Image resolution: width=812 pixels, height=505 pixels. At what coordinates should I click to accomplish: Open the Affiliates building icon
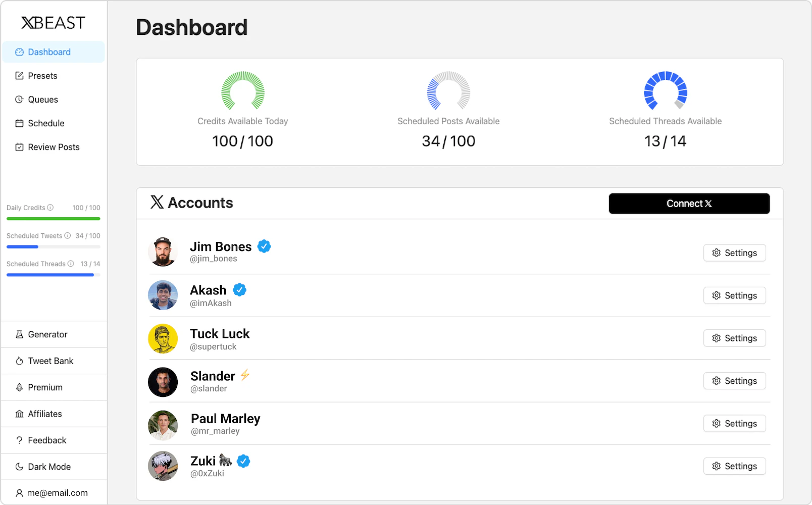19,414
